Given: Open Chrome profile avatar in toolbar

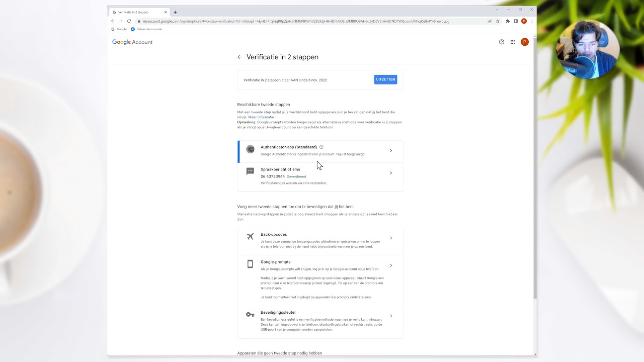Looking at the screenshot, I should 524,21.
